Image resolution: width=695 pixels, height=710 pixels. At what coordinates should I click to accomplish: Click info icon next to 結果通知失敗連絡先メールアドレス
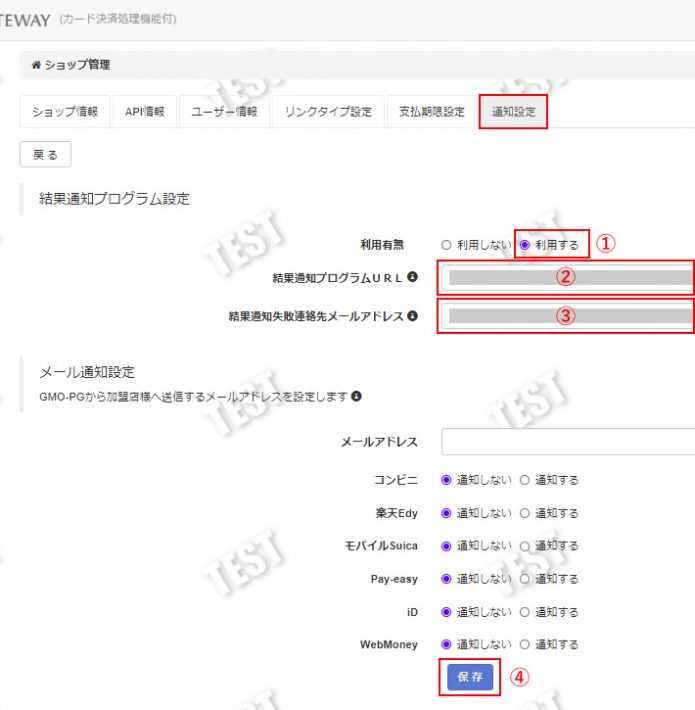[412, 316]
